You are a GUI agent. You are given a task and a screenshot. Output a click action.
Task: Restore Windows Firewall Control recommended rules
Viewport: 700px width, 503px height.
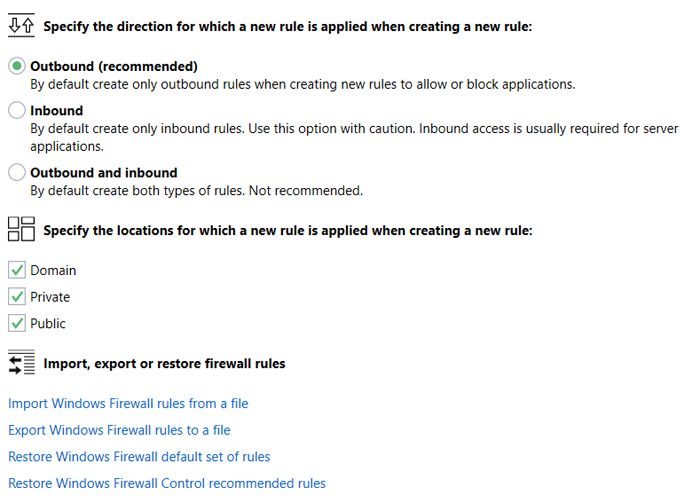click(x=167, y=483)
